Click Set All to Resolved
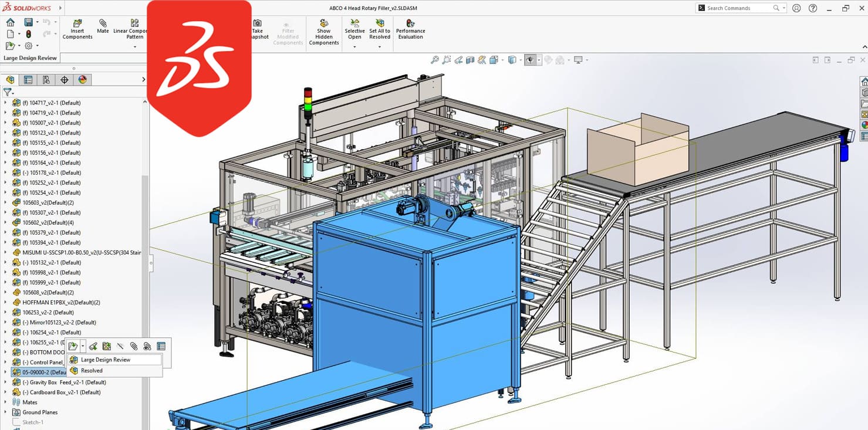868x430 pixels. click(x=380, y=29)
